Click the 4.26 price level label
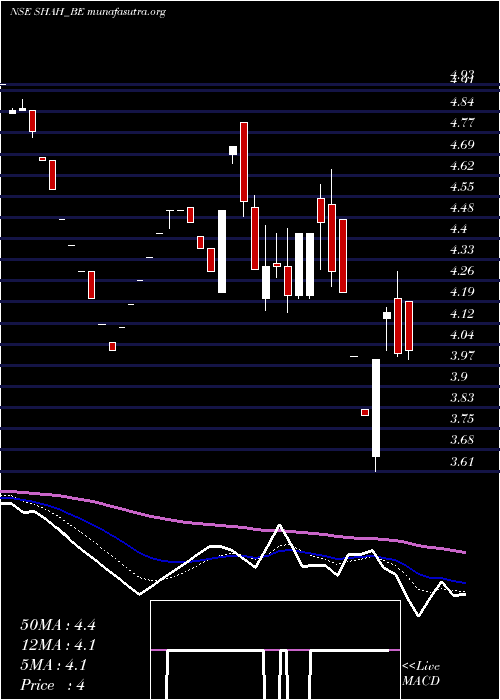500x700 pixels. [462, 271]
